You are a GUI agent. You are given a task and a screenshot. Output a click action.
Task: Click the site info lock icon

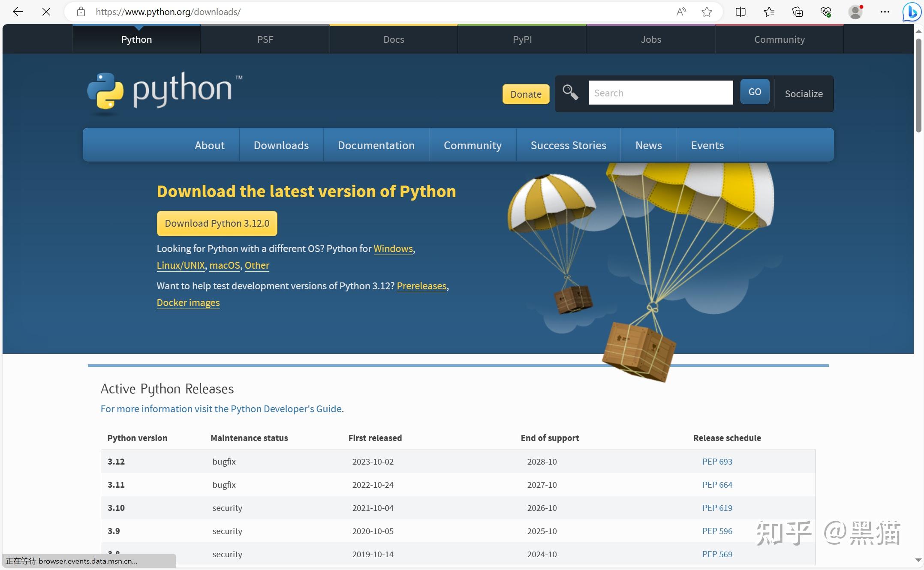(81, 12)
